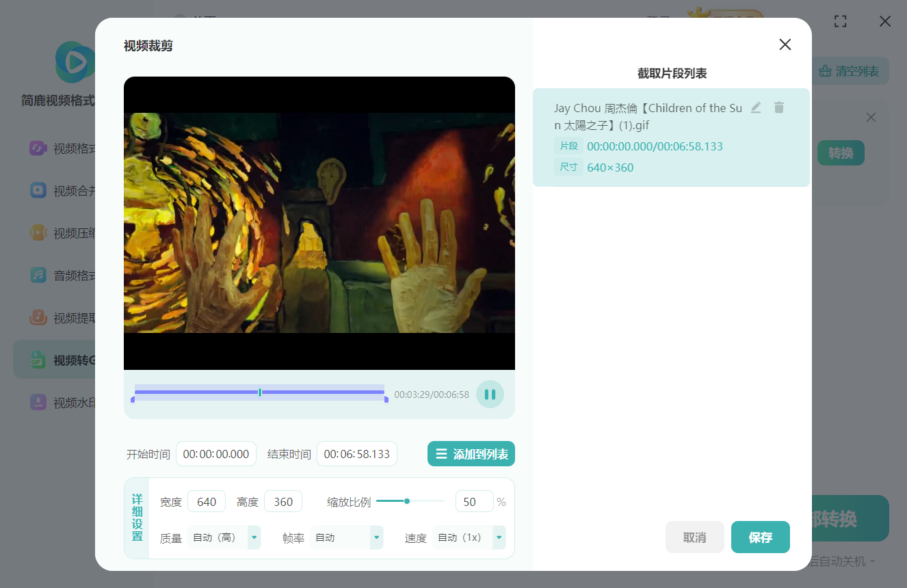Remove the file item with its X in main window
This screenshot has width=907, height=588.
click(x=871, y=118)
